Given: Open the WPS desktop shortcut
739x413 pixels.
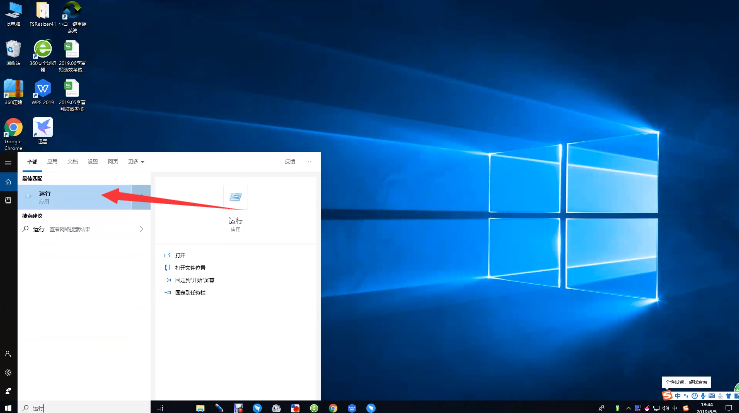Looking at the screenshot, I should point(43,90).
